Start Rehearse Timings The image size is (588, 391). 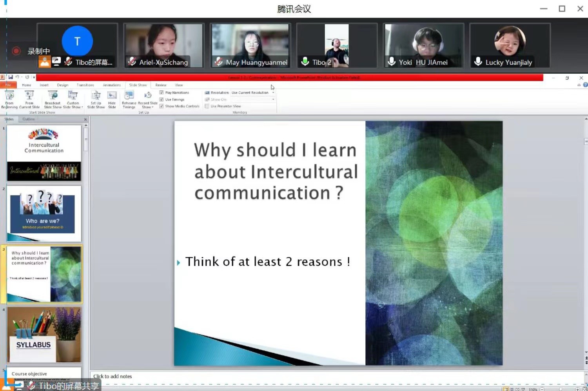point(129,100)
